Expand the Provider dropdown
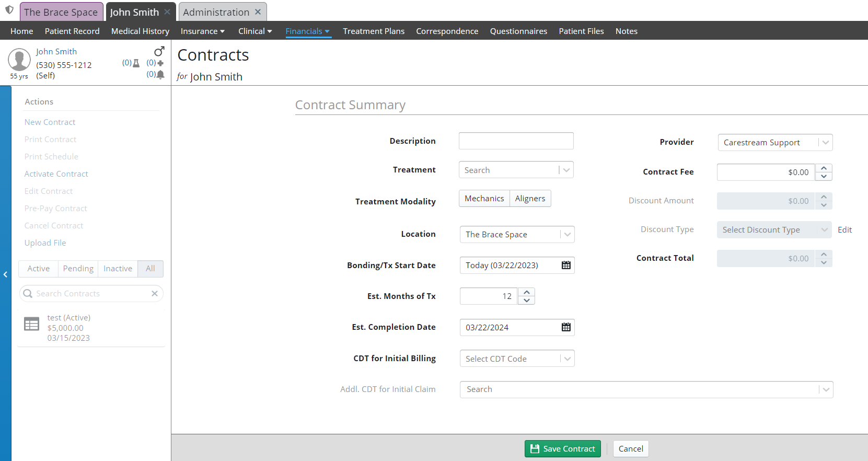 tap(825, 142)
